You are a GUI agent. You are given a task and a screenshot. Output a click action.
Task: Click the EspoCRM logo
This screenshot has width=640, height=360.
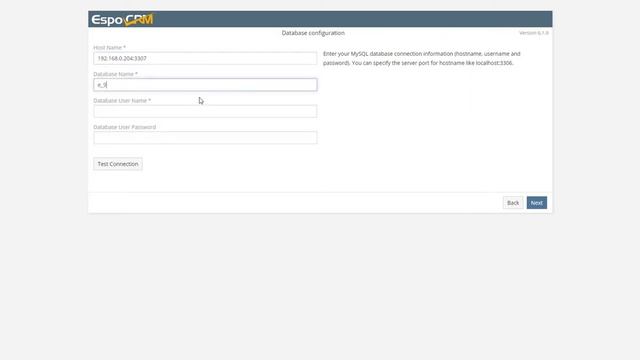click(122, 20)
